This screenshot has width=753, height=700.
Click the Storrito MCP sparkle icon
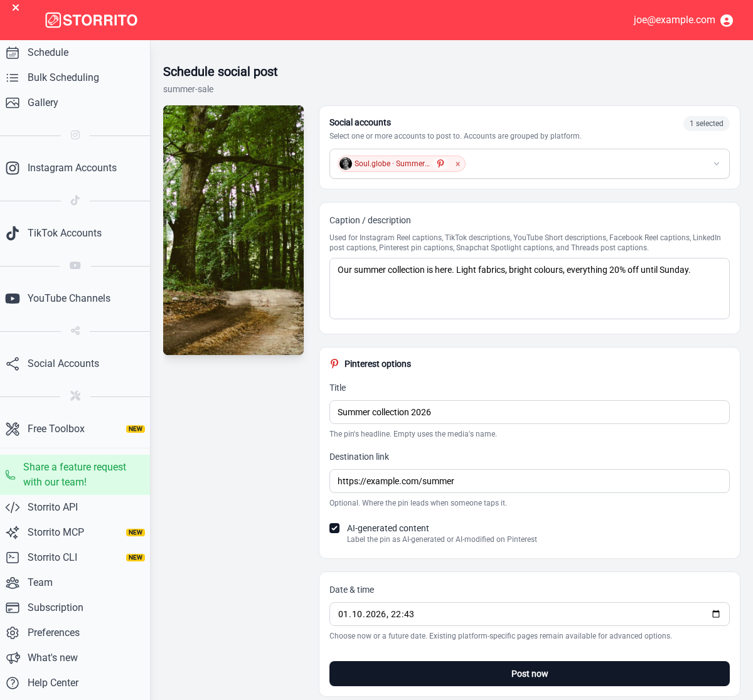[13, 533]
